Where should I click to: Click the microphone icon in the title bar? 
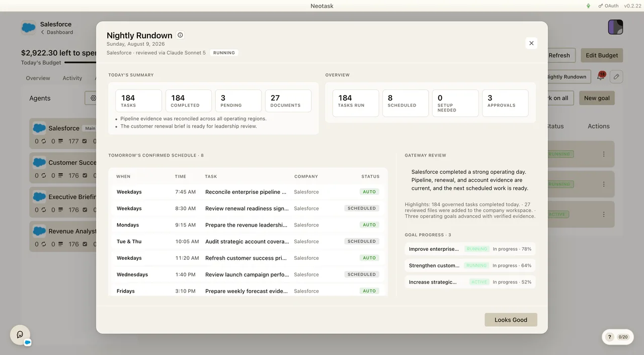[588, 6]
